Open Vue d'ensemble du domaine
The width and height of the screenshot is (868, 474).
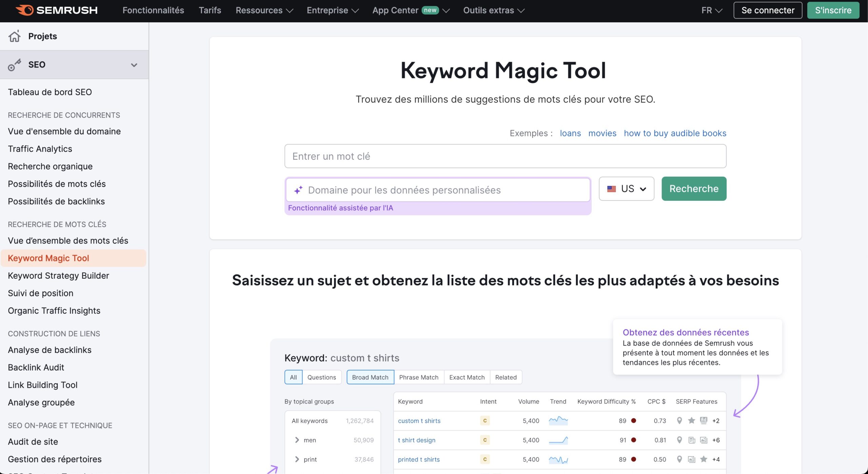[64, 132]
